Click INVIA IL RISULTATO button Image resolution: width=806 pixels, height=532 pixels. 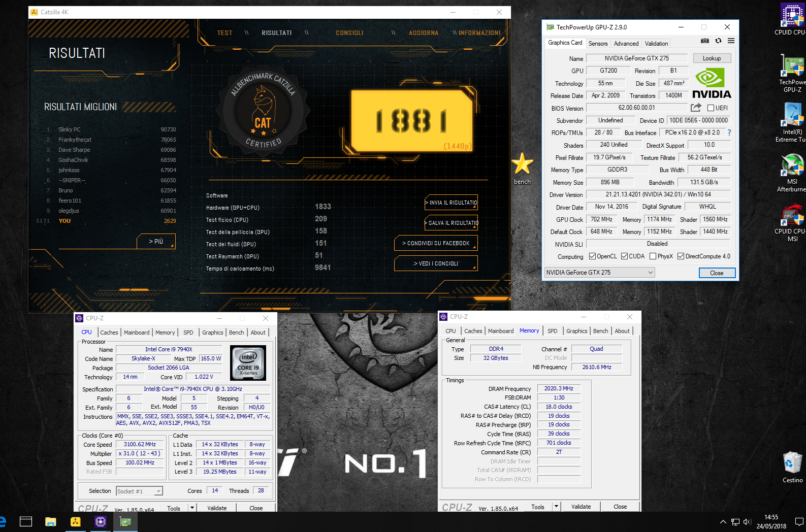click(451, 203)
